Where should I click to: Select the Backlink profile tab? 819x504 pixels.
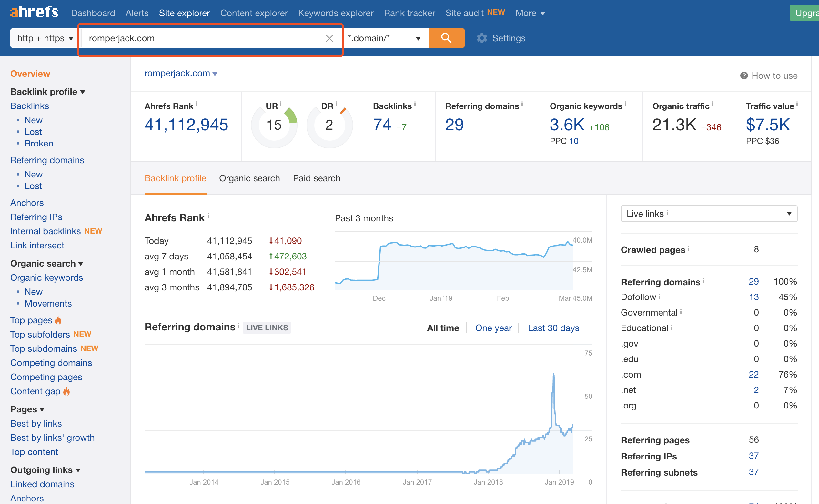(x=175, y=178)
